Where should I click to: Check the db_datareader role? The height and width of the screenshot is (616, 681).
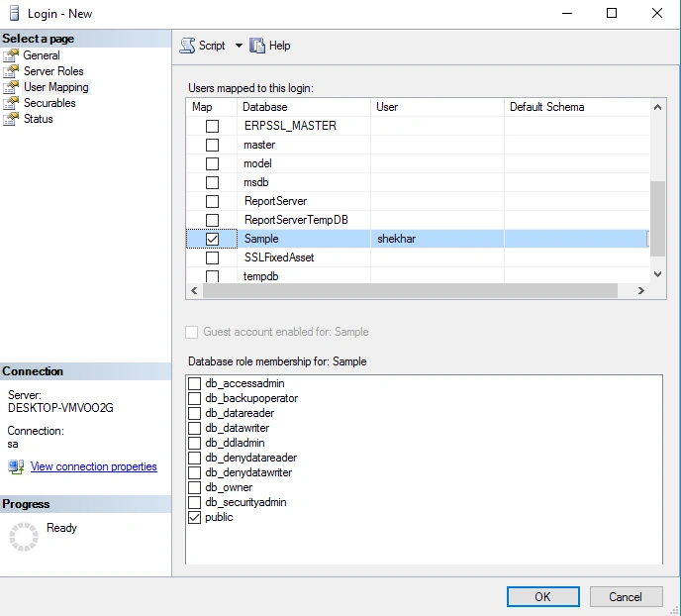(x=195, y=413)
